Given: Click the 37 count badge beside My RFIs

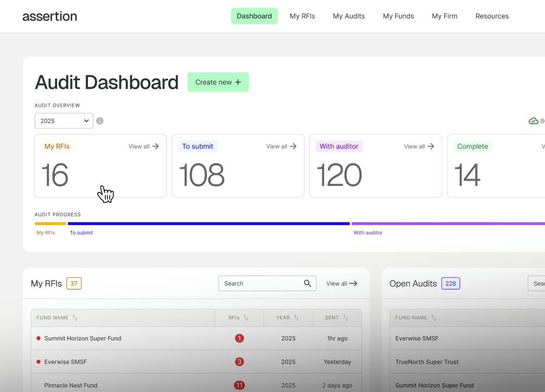Looking at the screenshot, I should click(74, 284).
